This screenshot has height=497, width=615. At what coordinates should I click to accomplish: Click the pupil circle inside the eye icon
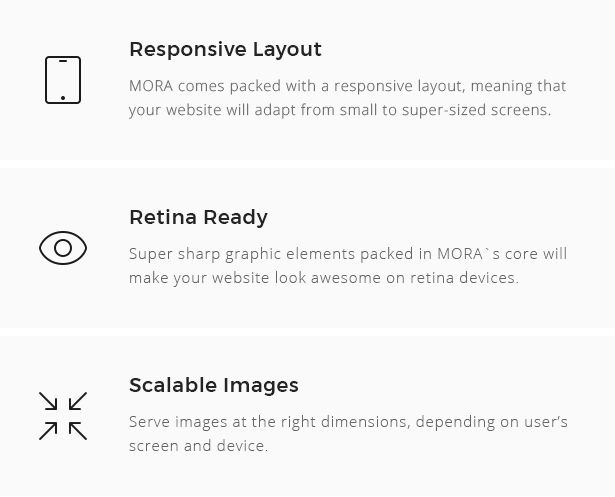(63, 248)
